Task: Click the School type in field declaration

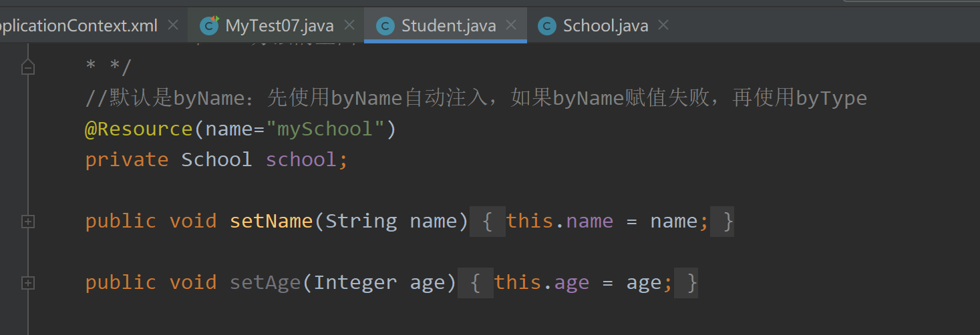Action: (x=216, y=159)
